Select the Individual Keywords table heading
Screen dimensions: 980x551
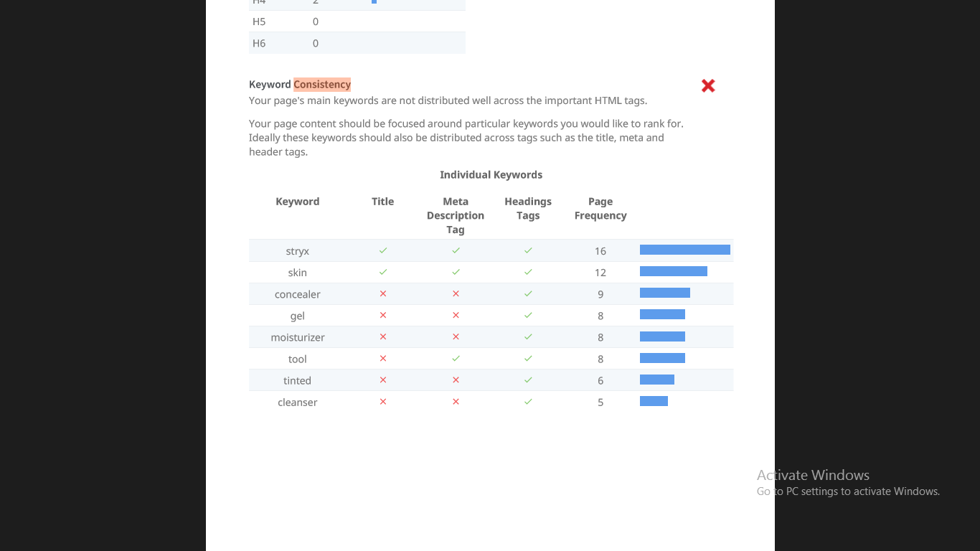(x=491, y=175)
